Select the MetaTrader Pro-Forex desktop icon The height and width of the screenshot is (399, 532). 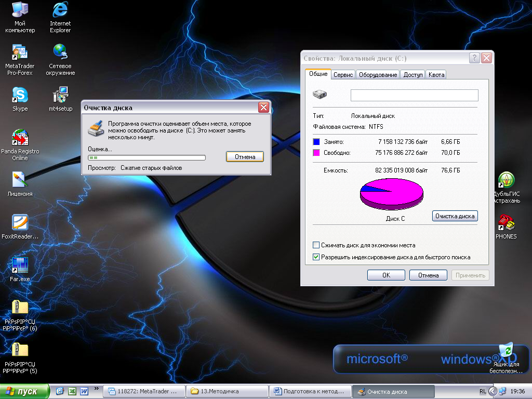(20, 60)
